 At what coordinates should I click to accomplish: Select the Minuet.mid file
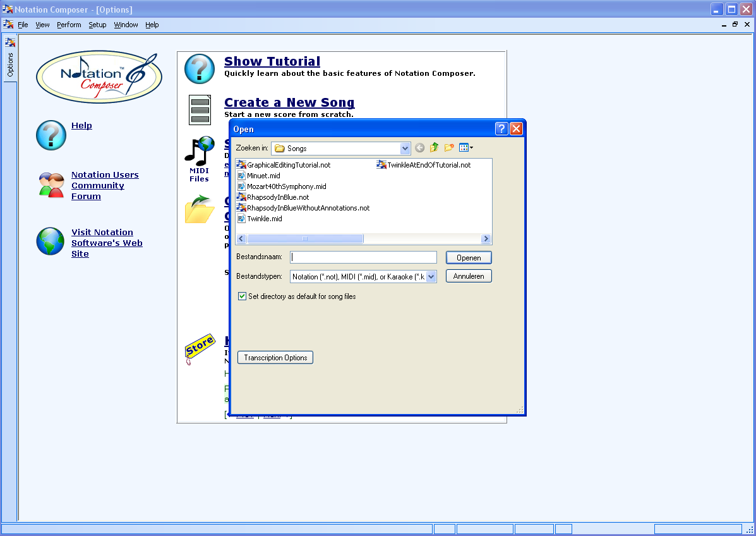[x=258, y=176]
